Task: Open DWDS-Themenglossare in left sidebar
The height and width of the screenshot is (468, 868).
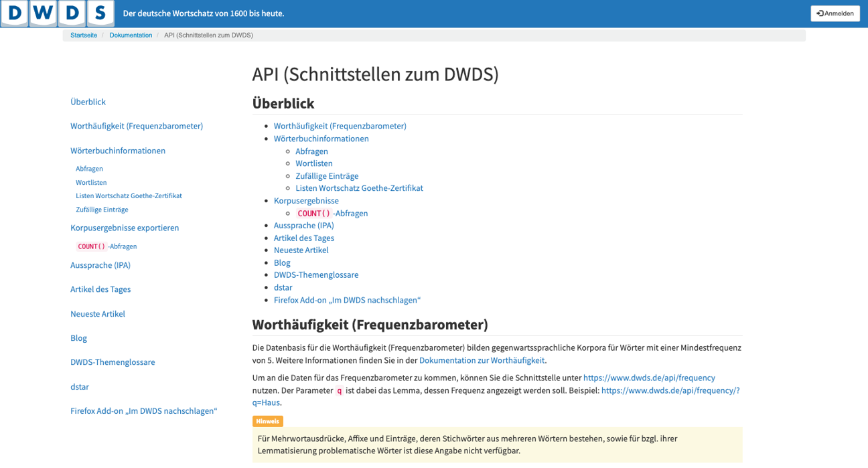Action: 113,362
